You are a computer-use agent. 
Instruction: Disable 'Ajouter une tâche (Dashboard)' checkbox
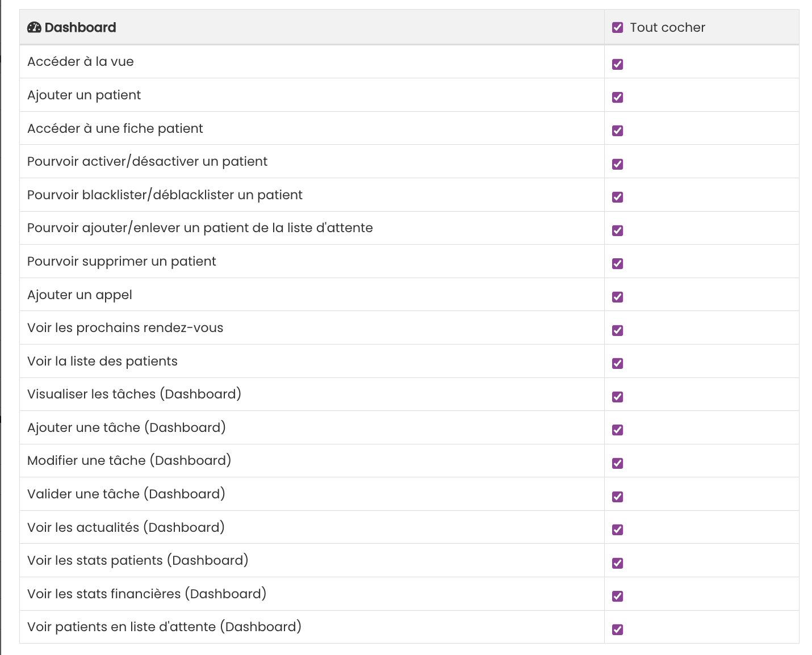618,430
